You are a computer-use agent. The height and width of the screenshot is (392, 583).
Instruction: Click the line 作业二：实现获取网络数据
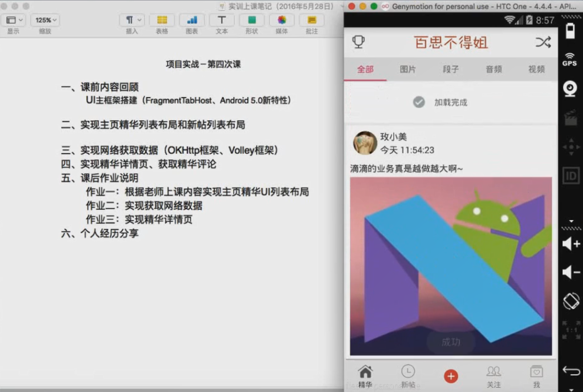pos(144,206)
